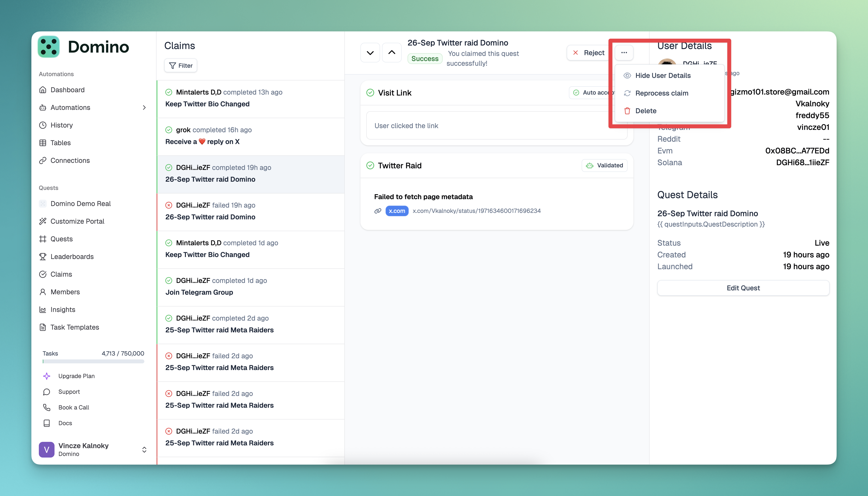868x496 pixels.
Task: Open the Dashboard home icon
Action: (x=43, y=90)
